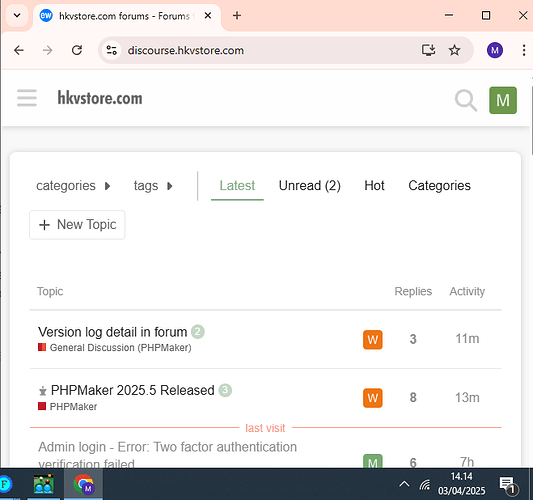Click the New Topic button
The image size is (533, 500).
(77, 225)
